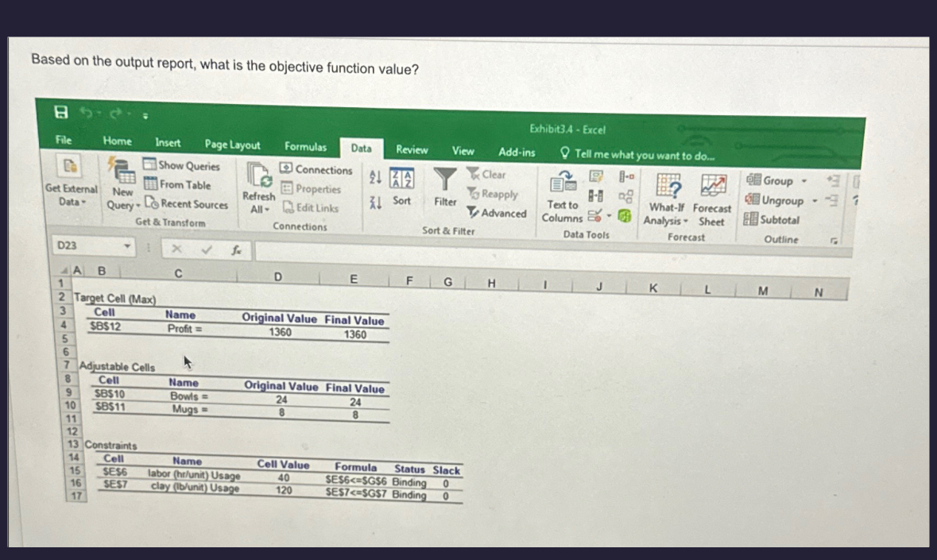Open the Insert tab
Viewport: 937px width, 560px height.
click(168, 143)
